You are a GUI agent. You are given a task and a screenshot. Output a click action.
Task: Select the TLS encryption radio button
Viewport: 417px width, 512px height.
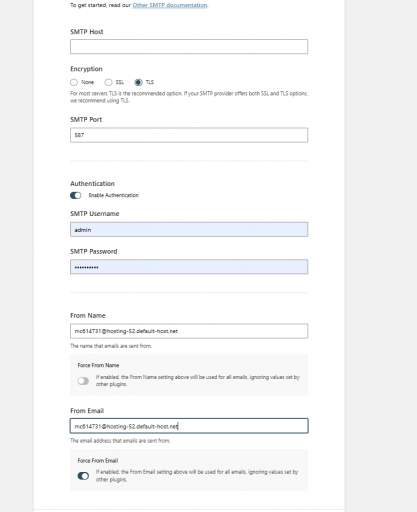pyautogui.click(x=138, y=82)
